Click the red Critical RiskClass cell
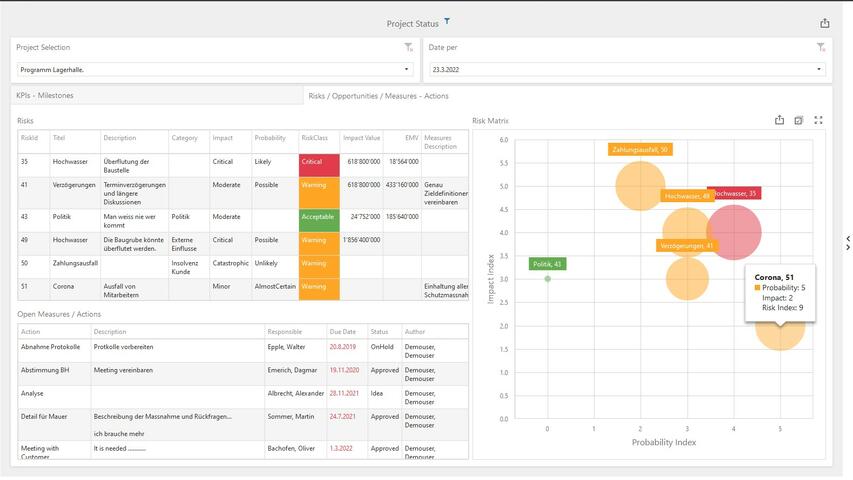This screenshot has width=853, height=480. point(318,162)
